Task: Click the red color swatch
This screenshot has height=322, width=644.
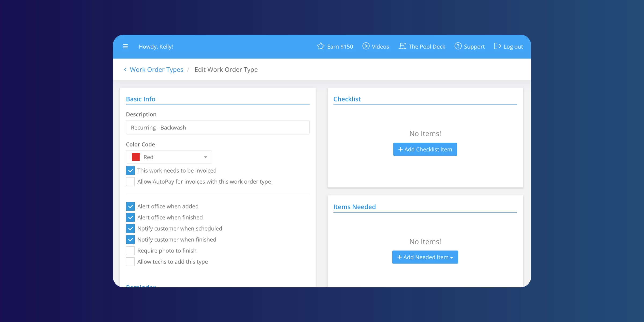Action: pyautogui.click(x=136, y=157)
